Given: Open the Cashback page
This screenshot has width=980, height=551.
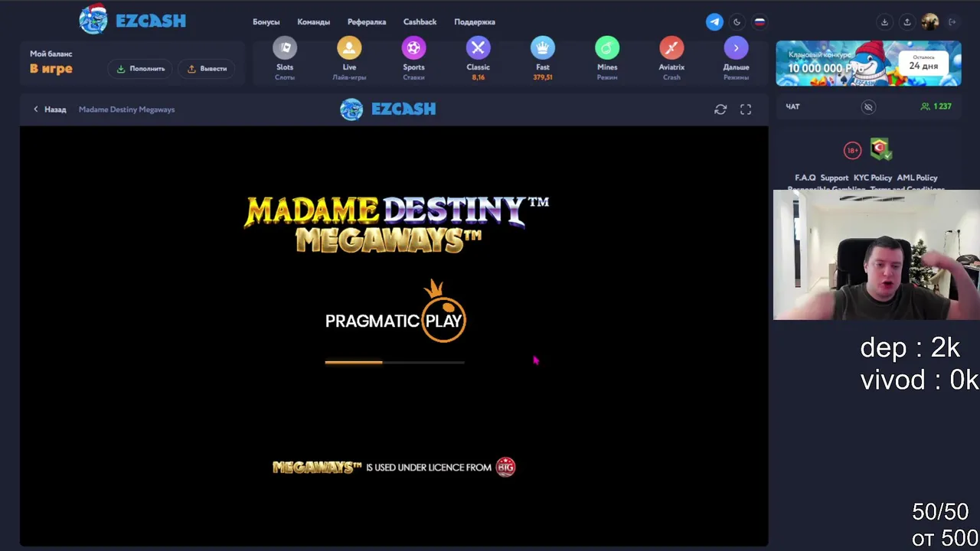Looking at the screenshot, I should click(420, 22).
